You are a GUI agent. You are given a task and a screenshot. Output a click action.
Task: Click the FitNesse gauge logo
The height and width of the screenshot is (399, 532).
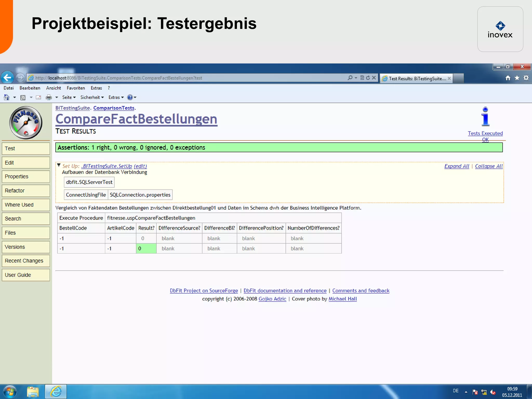26,122
